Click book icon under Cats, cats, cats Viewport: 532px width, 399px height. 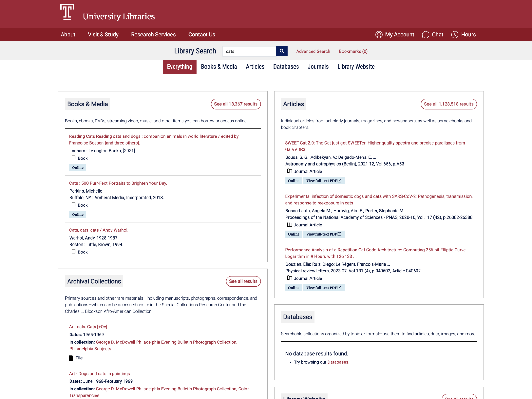click(74, 252)
